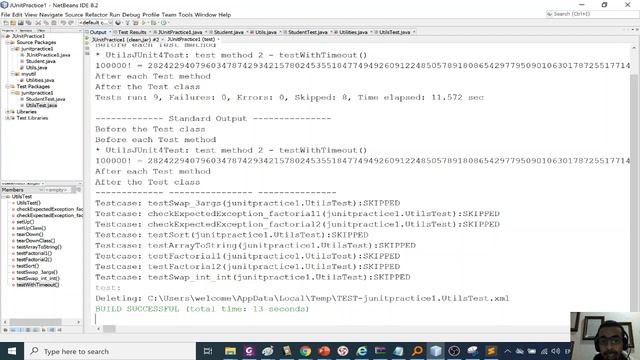Click the Output horizontal scrollbar thumb
640x360 pixels.
click(x=109, y=329)
